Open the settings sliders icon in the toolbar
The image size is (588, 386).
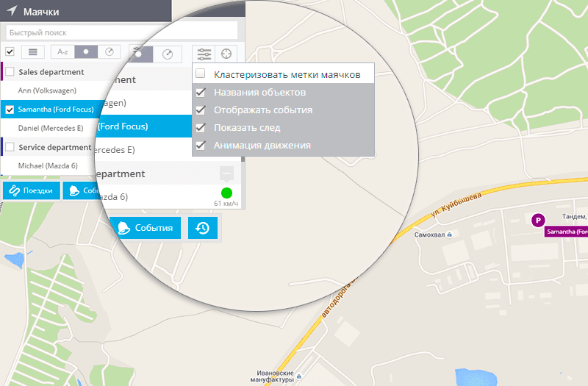[204, 54]
